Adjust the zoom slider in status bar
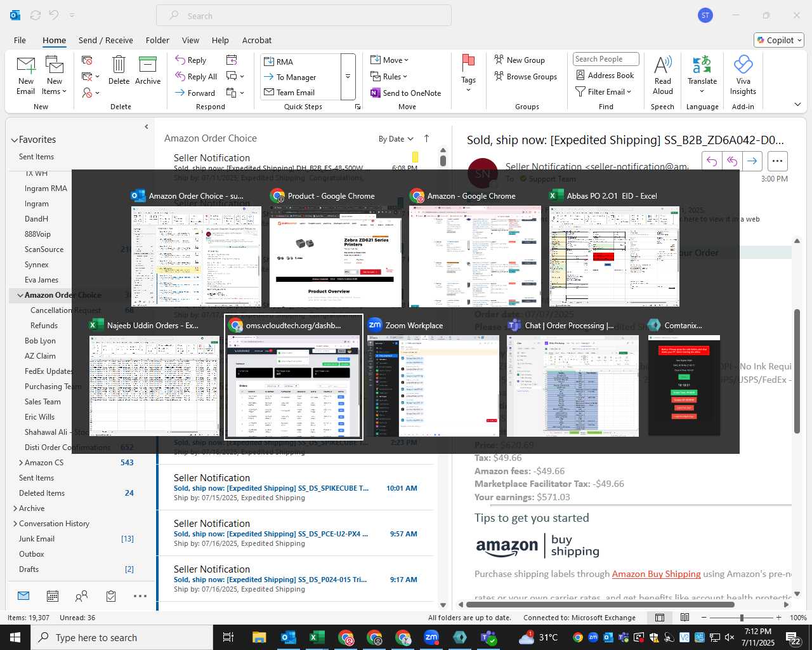This screenshot has height=650, width=812. 742,618
